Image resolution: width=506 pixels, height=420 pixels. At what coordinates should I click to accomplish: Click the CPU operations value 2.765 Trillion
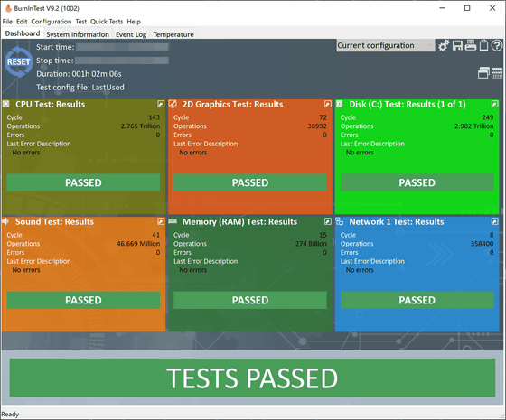[140, 126]
